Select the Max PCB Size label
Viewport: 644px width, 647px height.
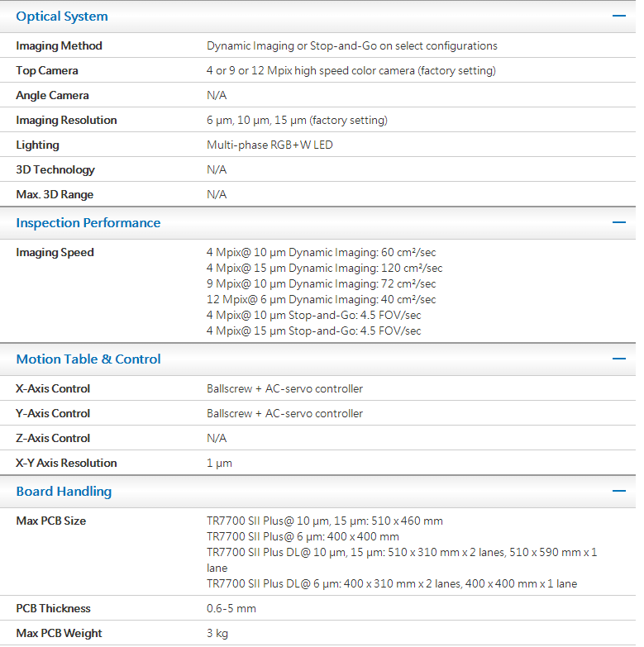click(x=51, y=521)
